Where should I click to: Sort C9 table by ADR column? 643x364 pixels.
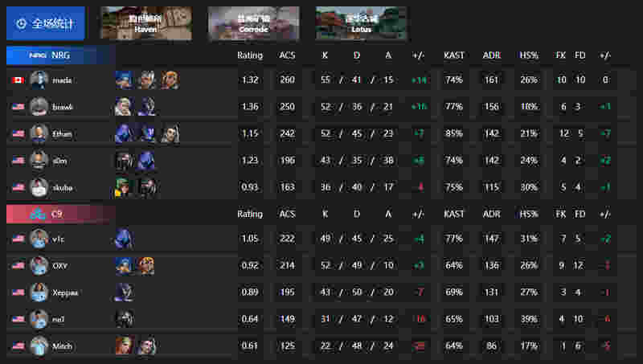[x=491, y=214]
